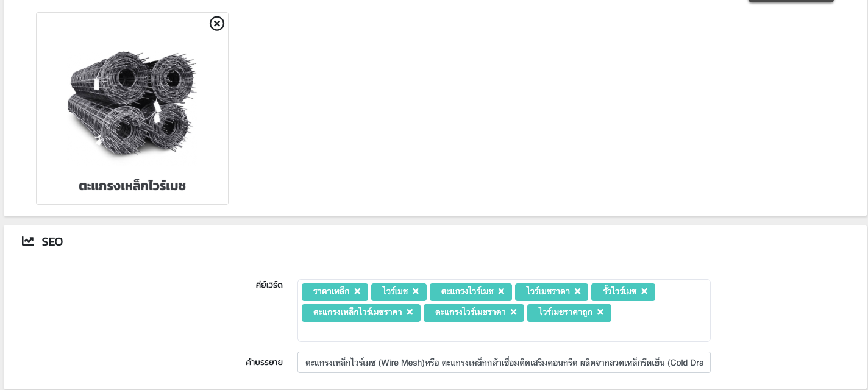Select the ราคาเหล็ก tag label
The height and width of the screenshot is (390, 868).
[x=331, y=292]
